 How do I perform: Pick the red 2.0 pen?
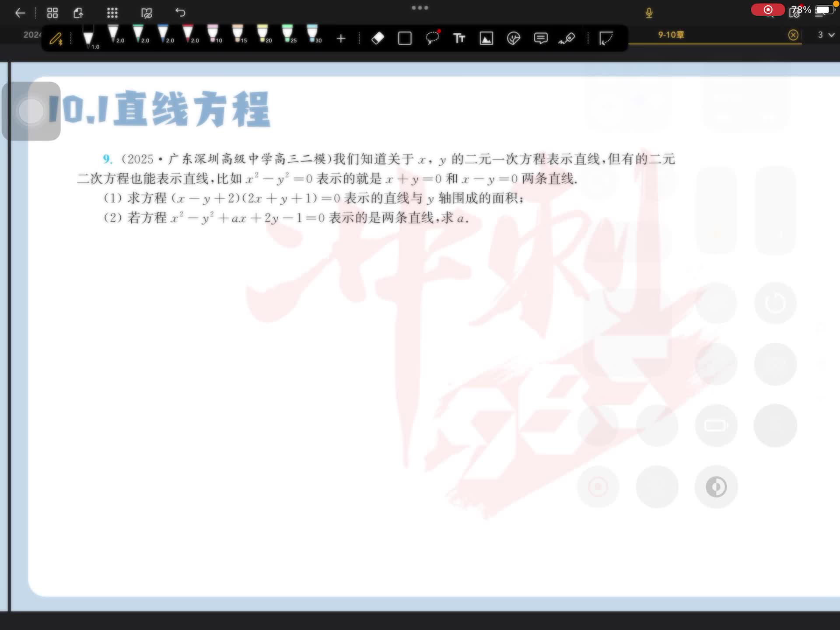[x=189, y=34]
